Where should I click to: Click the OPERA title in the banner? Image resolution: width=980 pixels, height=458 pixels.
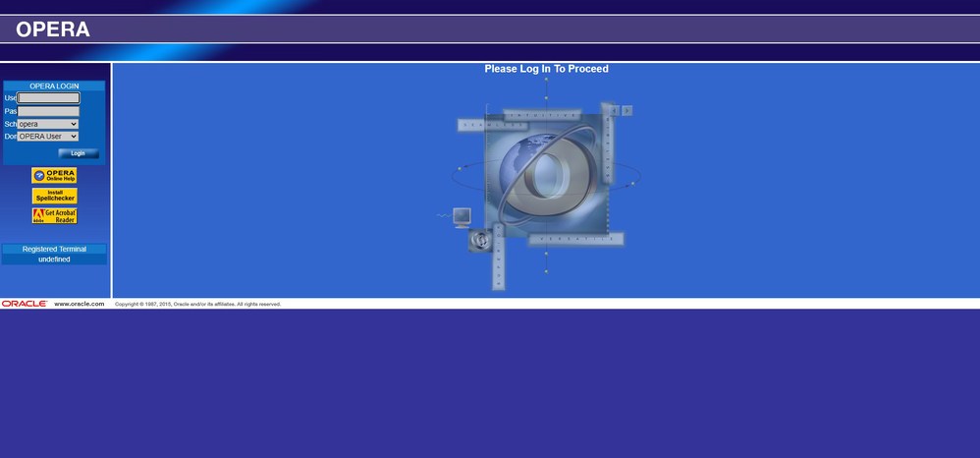tap(53, 29)
